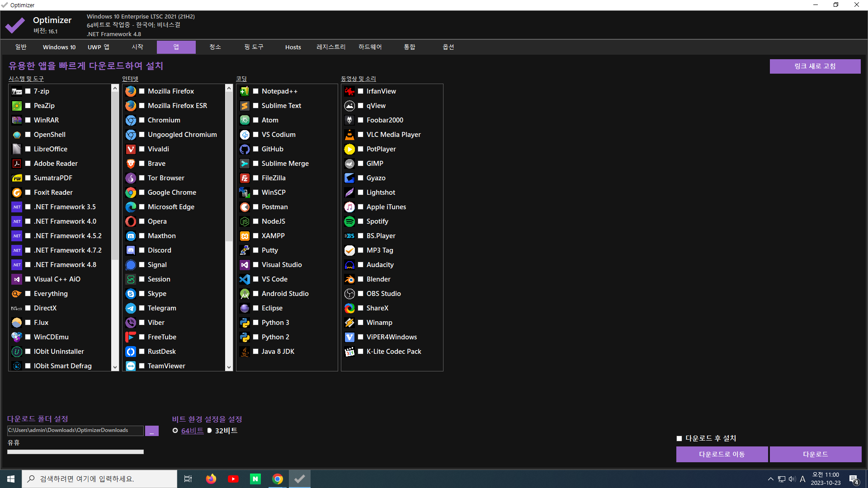Screen dimensions: 868x488
Task: Open the Hosts tab
Action: (x=293, y=47)
